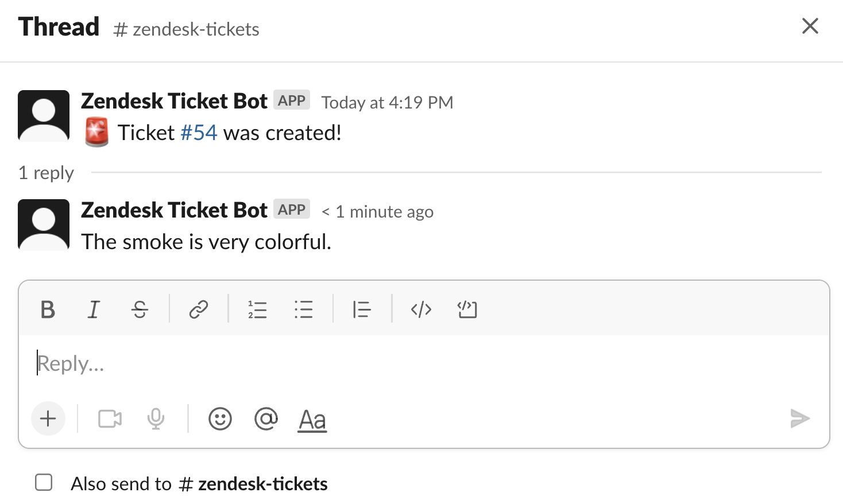Screen dimensions: 843x504
Task: Check 'Also send to #zendesk-tickets' box
Action: (44, 483)
